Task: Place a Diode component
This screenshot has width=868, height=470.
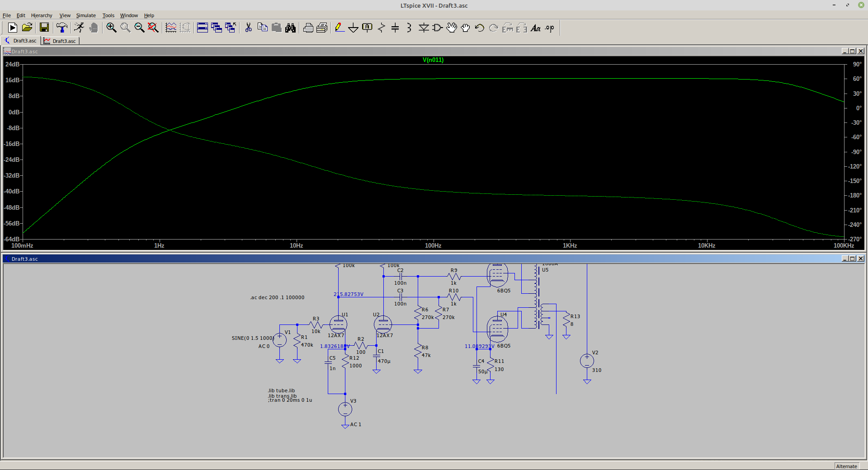Action: point(424,28)
